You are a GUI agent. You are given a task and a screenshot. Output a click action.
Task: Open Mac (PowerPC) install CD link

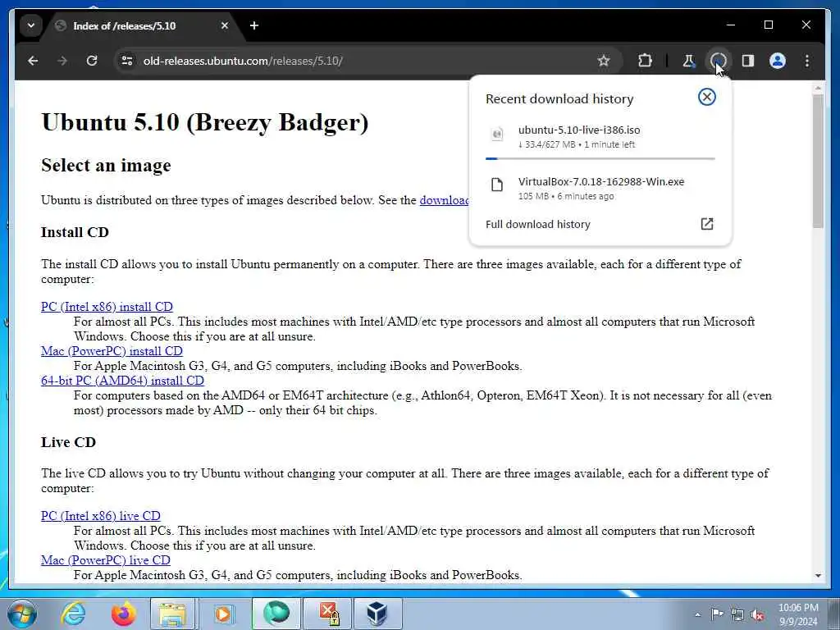click(x=112, y=351)
